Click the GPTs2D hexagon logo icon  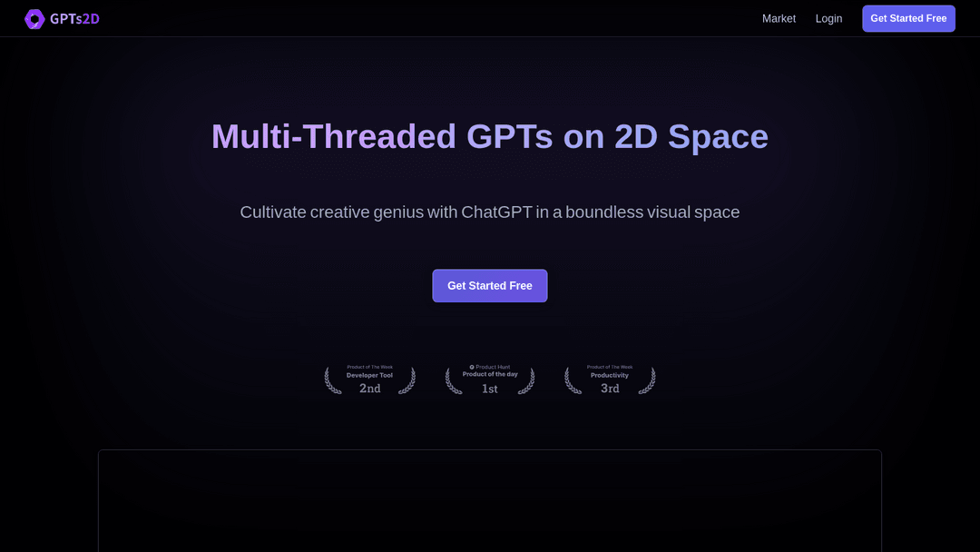tap(34, 19)
